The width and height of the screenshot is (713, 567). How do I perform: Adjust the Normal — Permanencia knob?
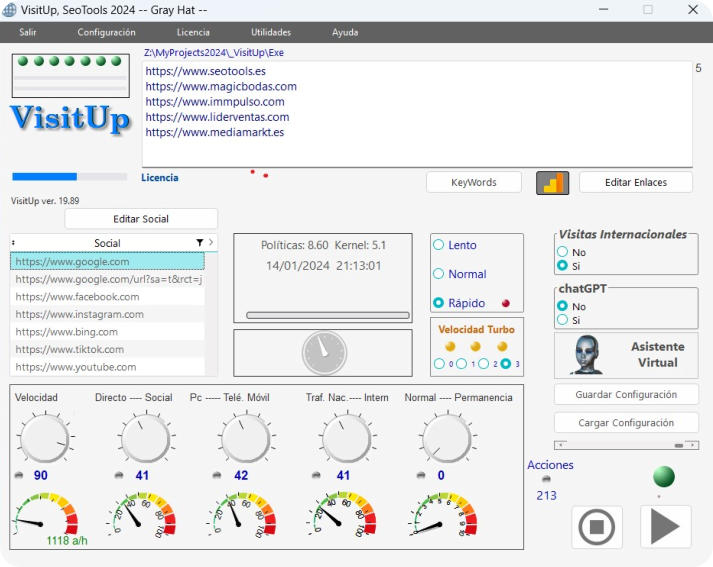(x=447, y=439)
